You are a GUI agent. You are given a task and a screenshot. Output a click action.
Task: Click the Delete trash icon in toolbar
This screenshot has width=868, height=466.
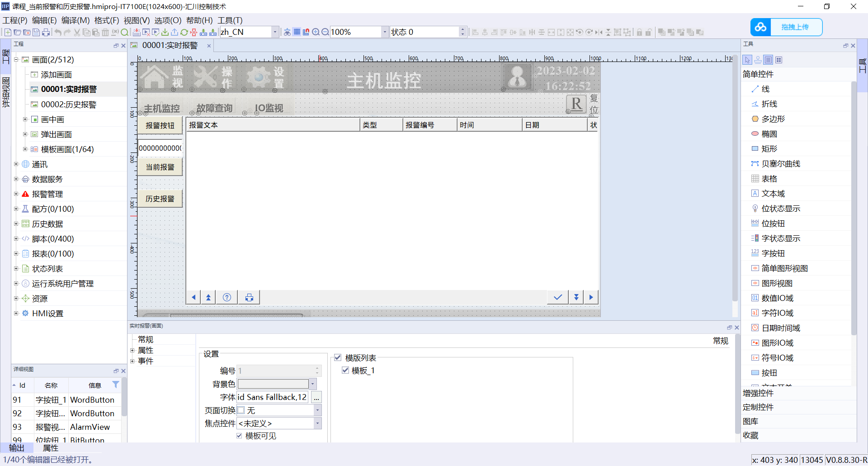tap(105, 32)
